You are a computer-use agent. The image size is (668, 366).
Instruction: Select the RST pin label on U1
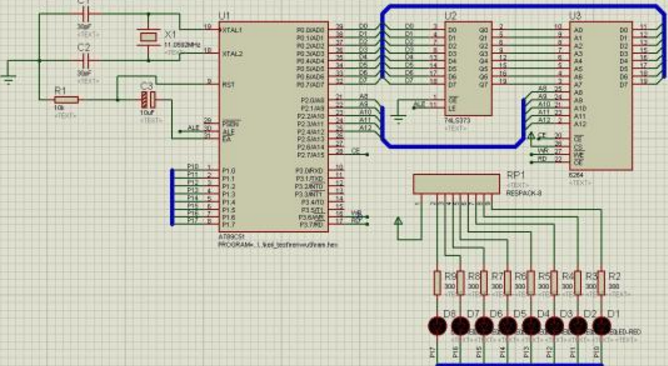228,84
